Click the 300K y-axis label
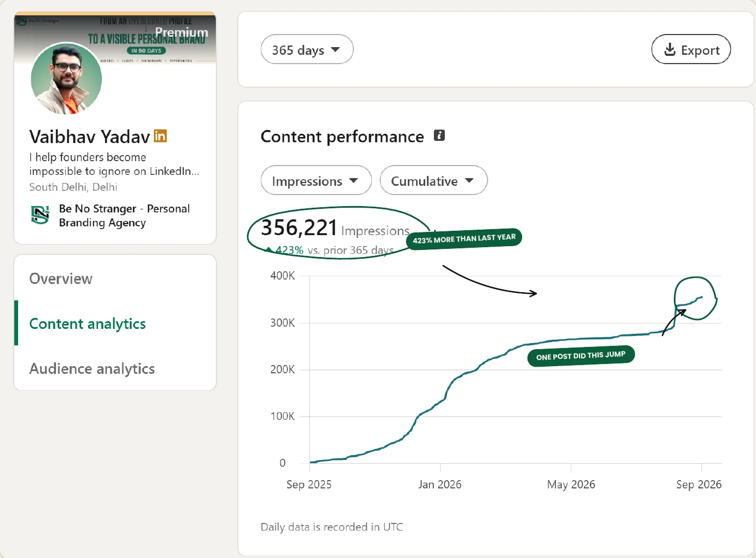 coord(283,323)
